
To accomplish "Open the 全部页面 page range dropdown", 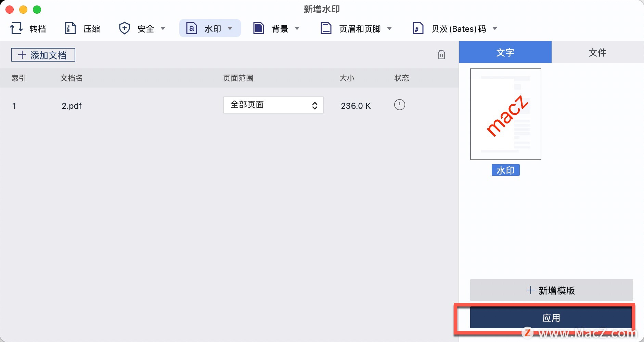I will click(273, 105).
